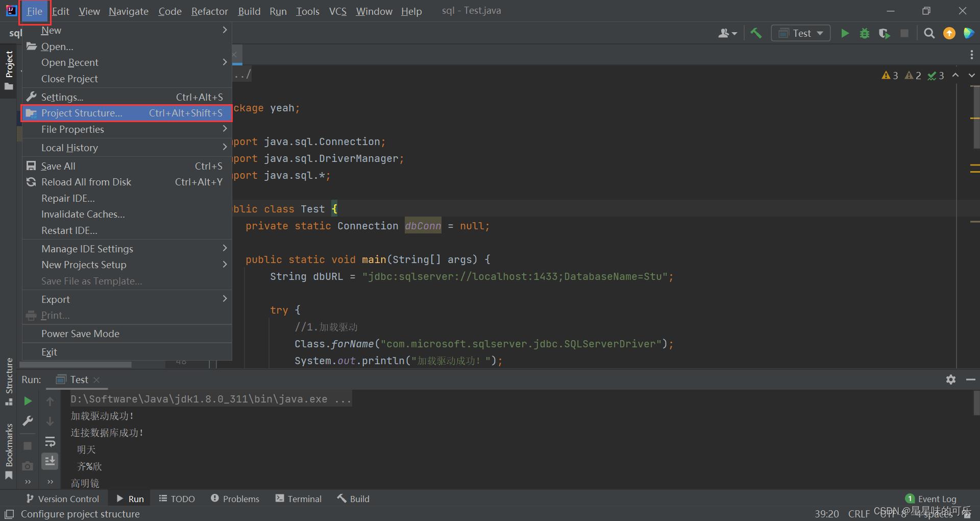
Task: Open the Terminal tool window
Action: point(299,499)
